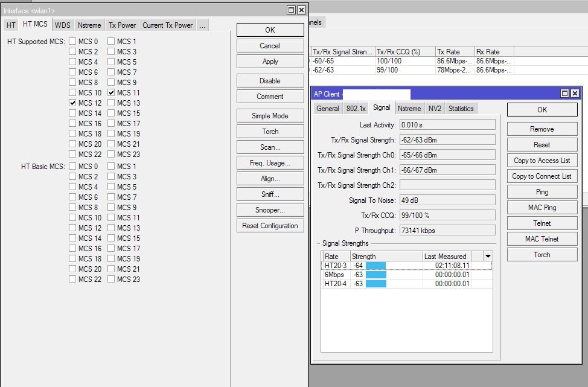Click P Throughput field
This screenshot has width=588, height=387.
click(x=447, y=230)
